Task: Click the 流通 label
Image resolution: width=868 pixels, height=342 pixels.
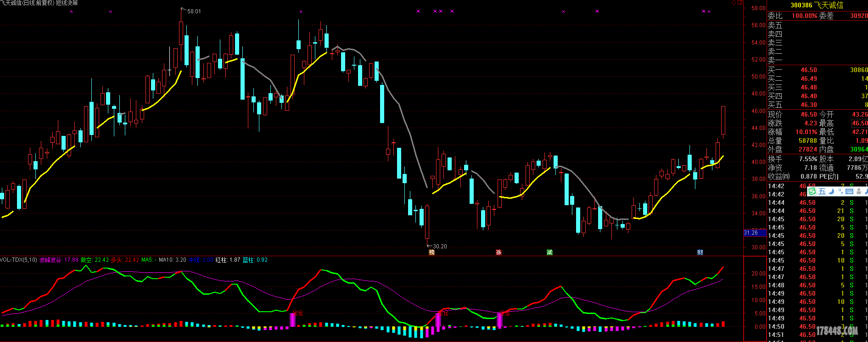Action: [x=826, y=168]
